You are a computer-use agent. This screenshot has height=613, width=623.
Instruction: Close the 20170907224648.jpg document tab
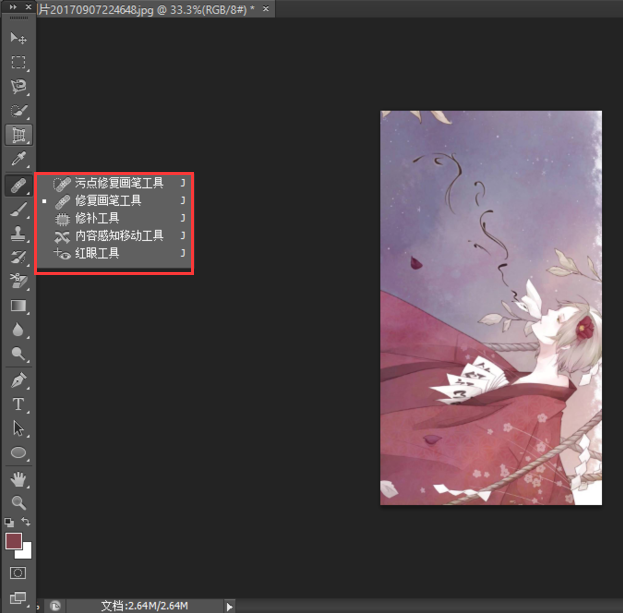click(x=266, y=8)
